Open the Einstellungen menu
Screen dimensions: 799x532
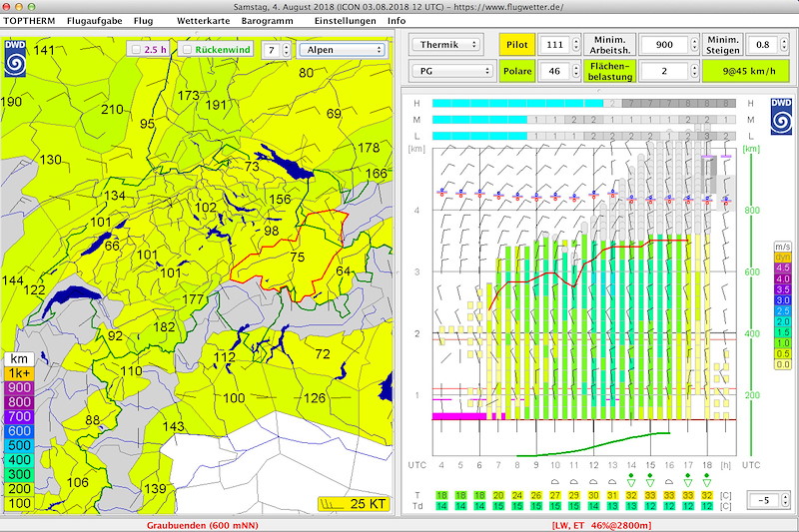point(345,20)
